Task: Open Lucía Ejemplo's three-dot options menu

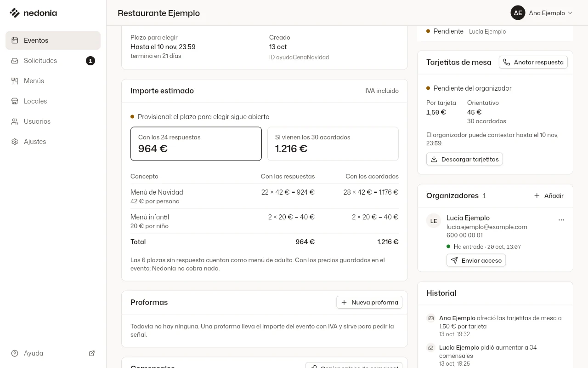Action: (x=561, y=220)
